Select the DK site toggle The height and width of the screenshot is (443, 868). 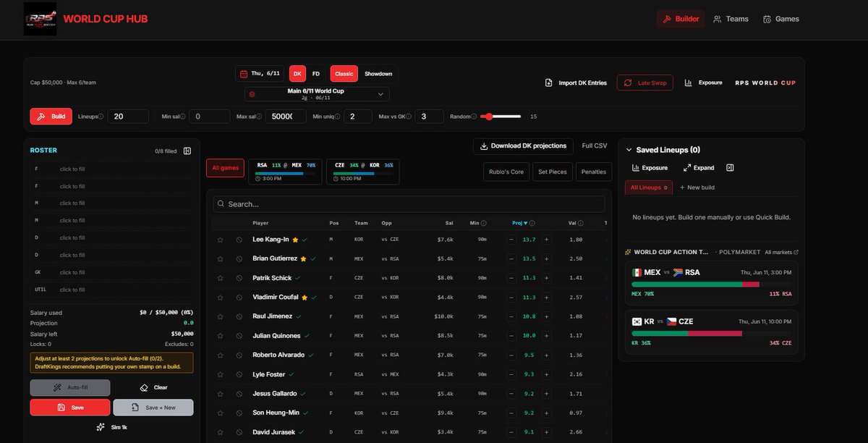[297, 74]
